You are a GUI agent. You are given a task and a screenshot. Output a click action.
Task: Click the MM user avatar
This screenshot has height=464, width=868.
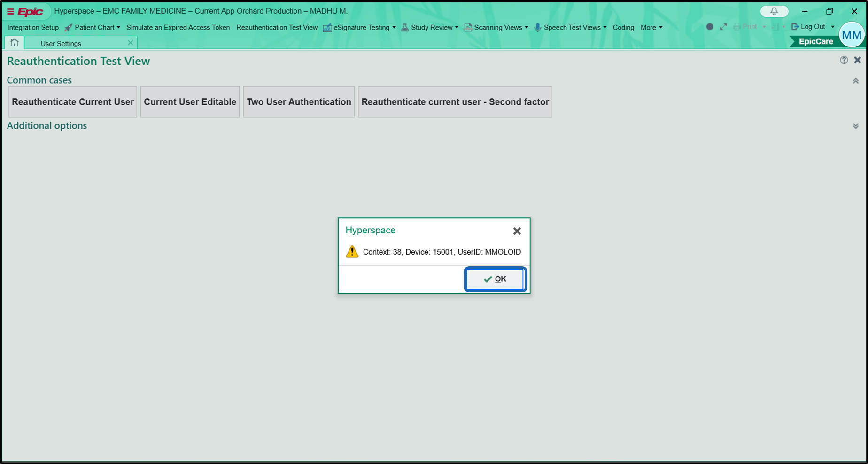(x=852, y=35)
